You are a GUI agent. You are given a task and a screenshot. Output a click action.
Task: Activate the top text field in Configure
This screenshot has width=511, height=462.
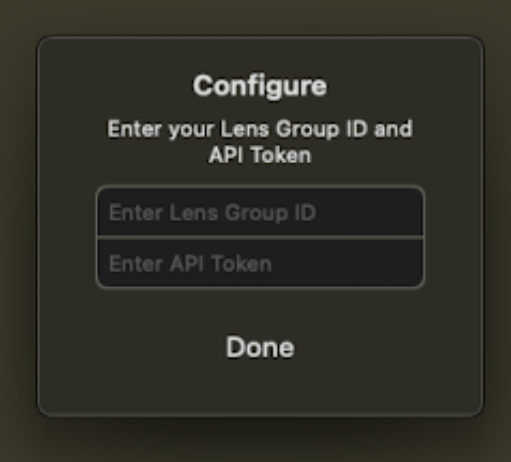[260, 212]
